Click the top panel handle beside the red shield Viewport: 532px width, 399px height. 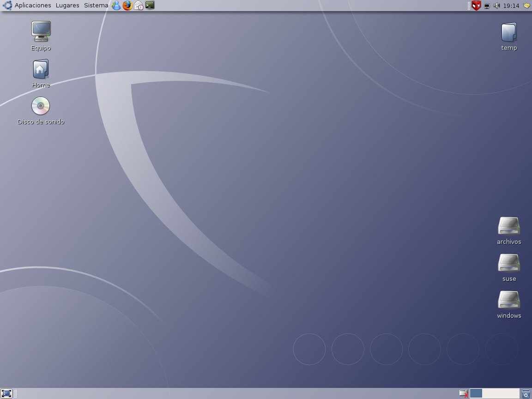pos(469,6)
